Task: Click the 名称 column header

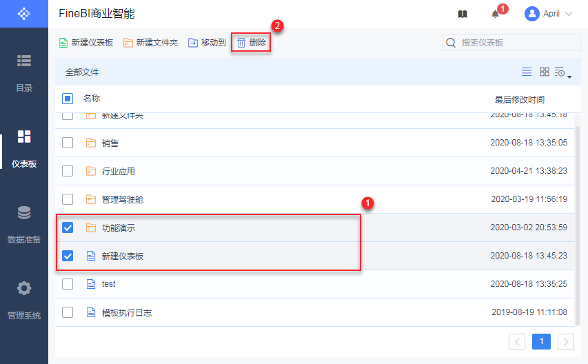Action: pos(92,99)
